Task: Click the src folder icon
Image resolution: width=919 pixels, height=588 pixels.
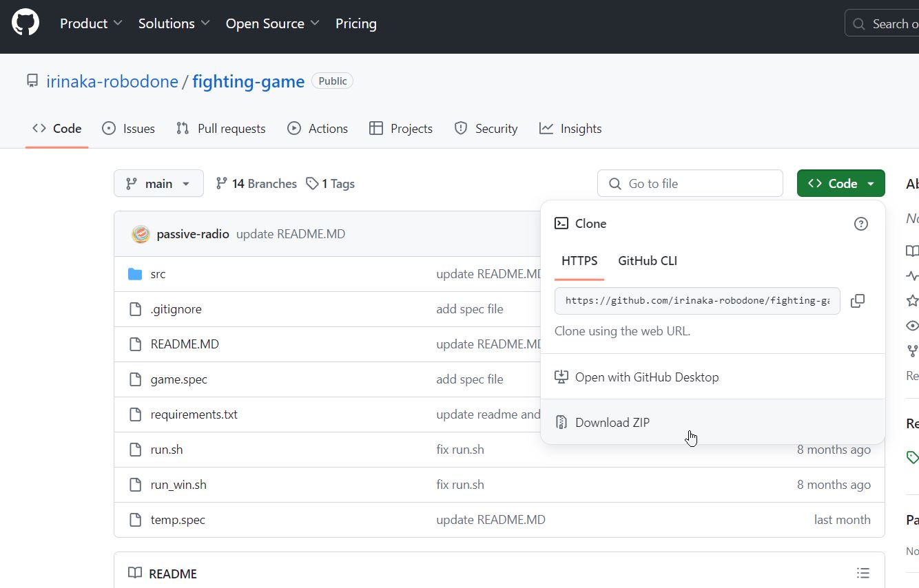Action: coord(135,274)
